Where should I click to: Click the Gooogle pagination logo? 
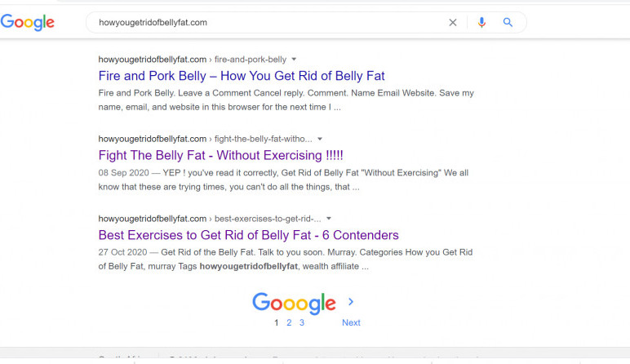coord(294,303)
